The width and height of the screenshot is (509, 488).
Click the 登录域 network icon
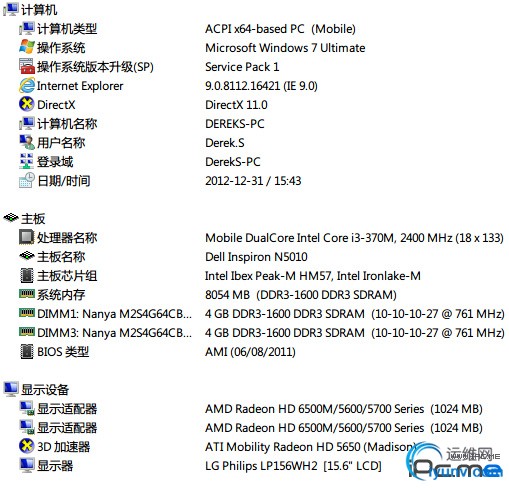27,161
